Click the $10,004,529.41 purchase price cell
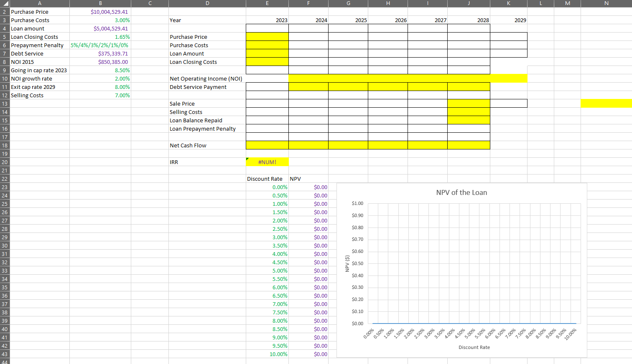Screen dimensions: 632x364 [100, 12]
